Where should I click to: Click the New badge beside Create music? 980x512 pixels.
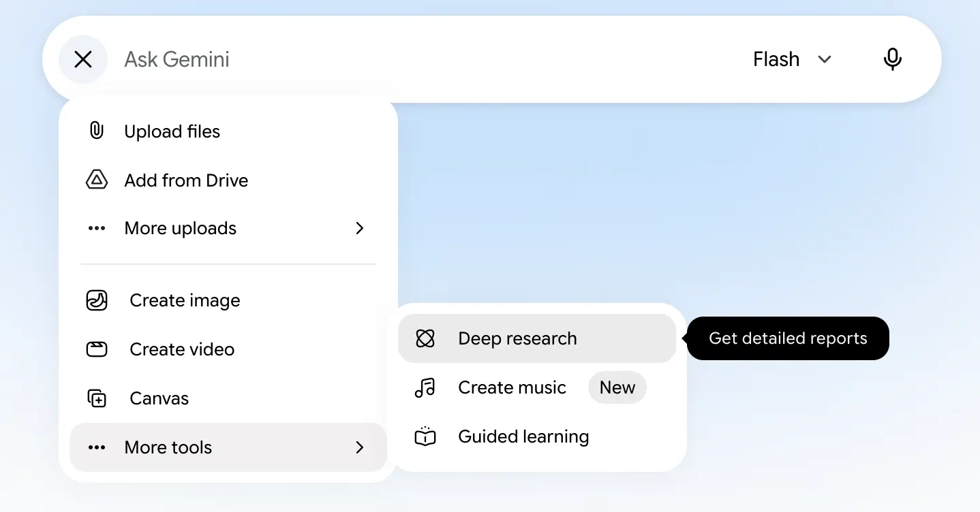tap(617, 387)
